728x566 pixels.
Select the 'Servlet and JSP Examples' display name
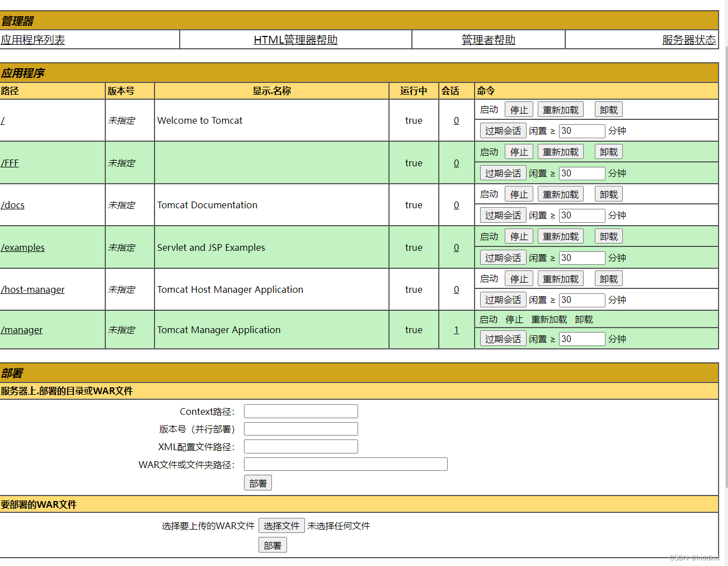click(211, 247)
